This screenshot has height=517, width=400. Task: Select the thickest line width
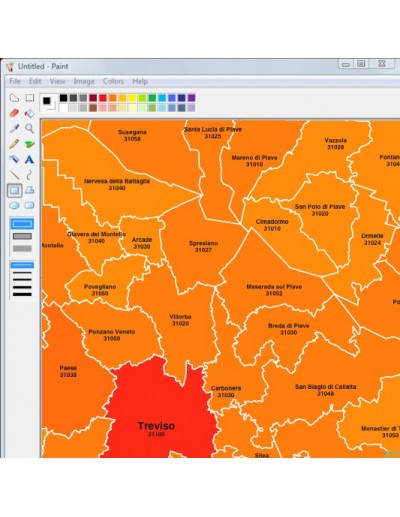click(22, 294)
